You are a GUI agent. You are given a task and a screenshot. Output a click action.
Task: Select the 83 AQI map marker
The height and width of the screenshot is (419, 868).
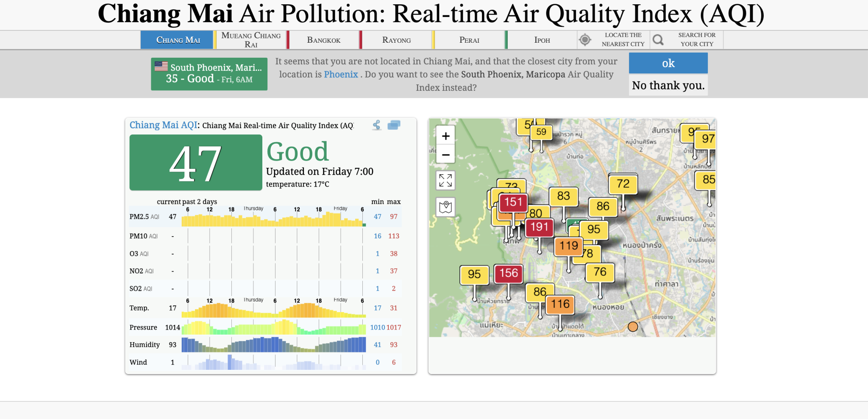[x=563, y=196]
